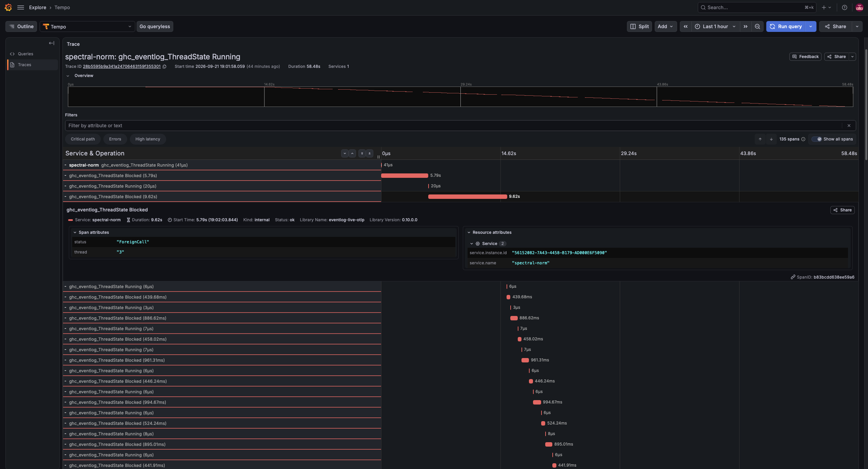Open the Last 1 hour time picker
Image resolution: width=868 pixels, height=469 pixels.
click(715, 26)
